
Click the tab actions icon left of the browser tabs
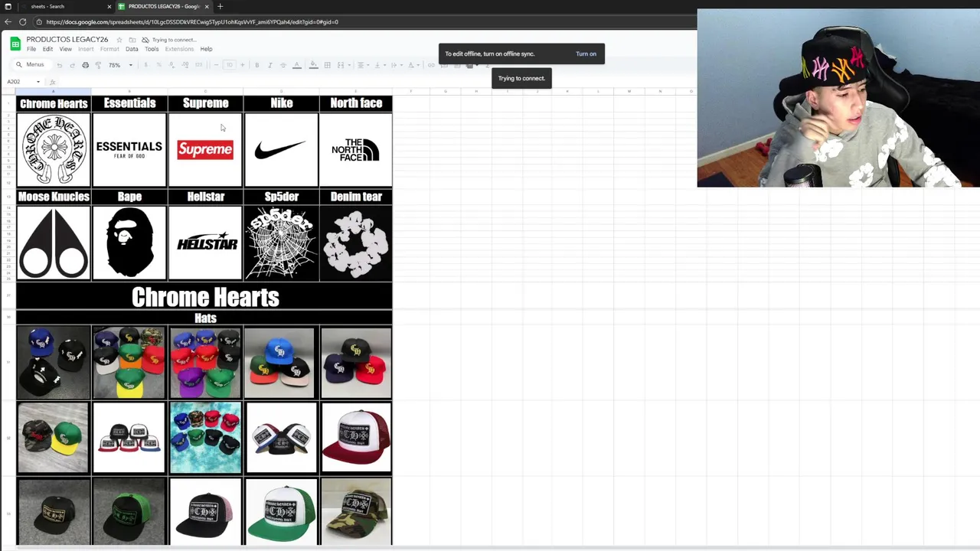pos(8,6)
